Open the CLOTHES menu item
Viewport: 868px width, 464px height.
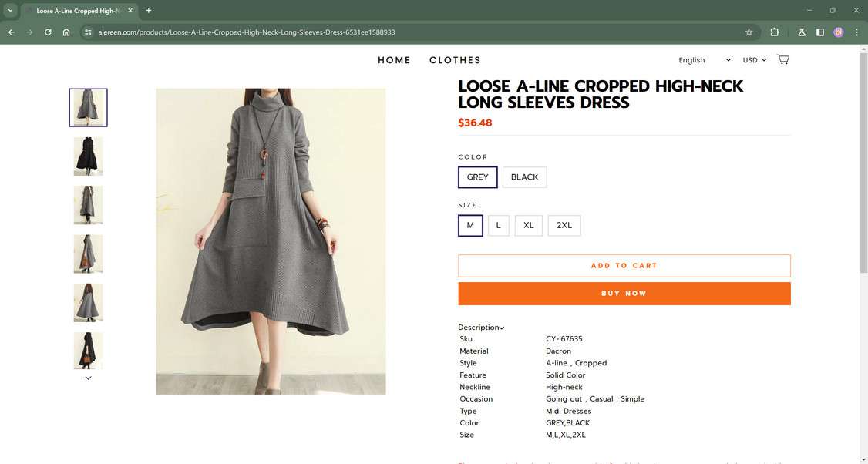click(x=455, y=59)
